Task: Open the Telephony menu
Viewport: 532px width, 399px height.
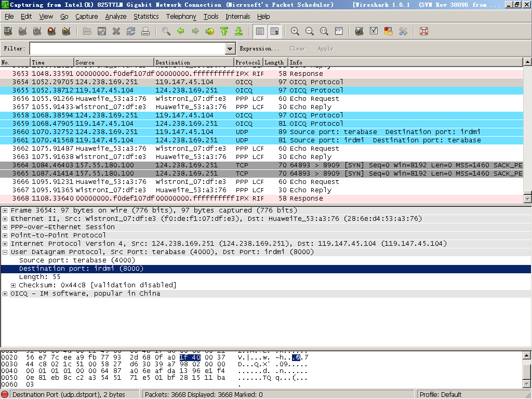Action: [x=181, y=16]
